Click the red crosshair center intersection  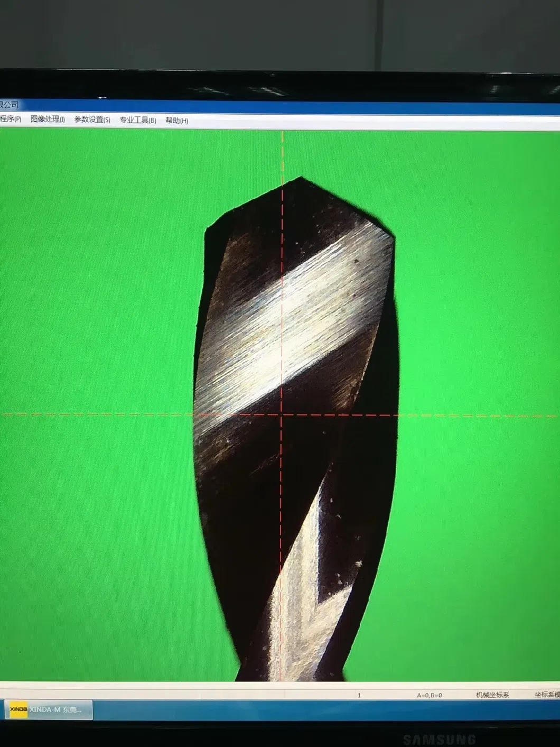pyautogui.click(x=282, y=415)
